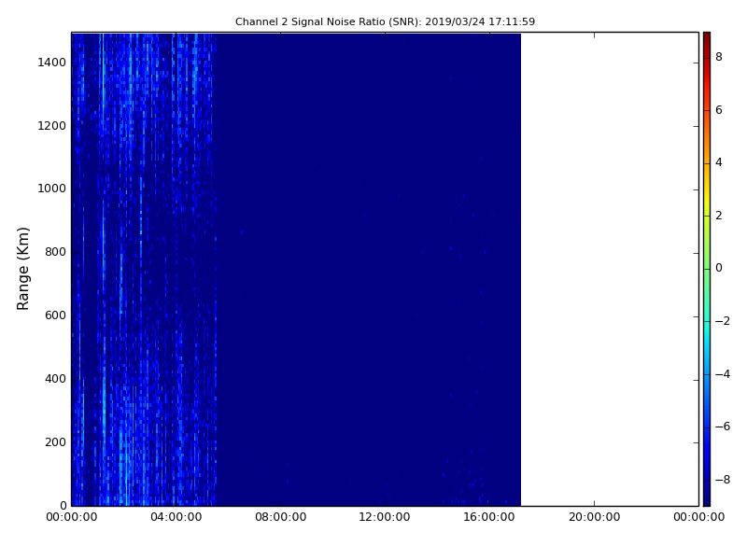Click the colorbar label −6
This screenshot has width=747, height=560.
pyautogui.click(x=722, y=427)
